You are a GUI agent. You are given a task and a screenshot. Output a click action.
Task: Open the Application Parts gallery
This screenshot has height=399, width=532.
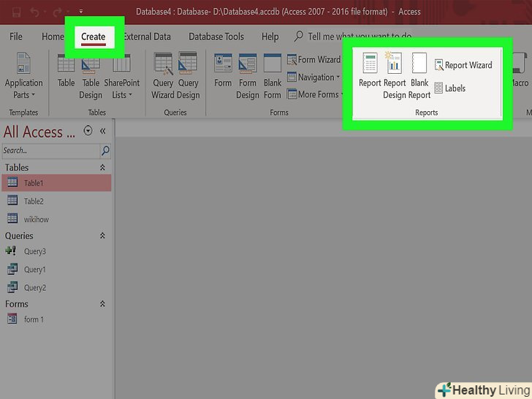point(23,76)
